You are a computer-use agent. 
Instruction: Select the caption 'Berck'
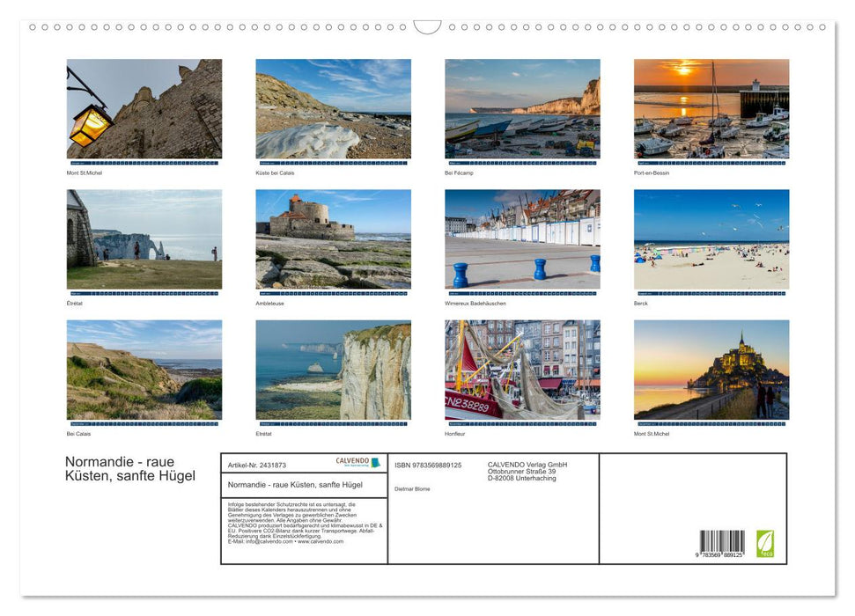(x=641, y=303)
